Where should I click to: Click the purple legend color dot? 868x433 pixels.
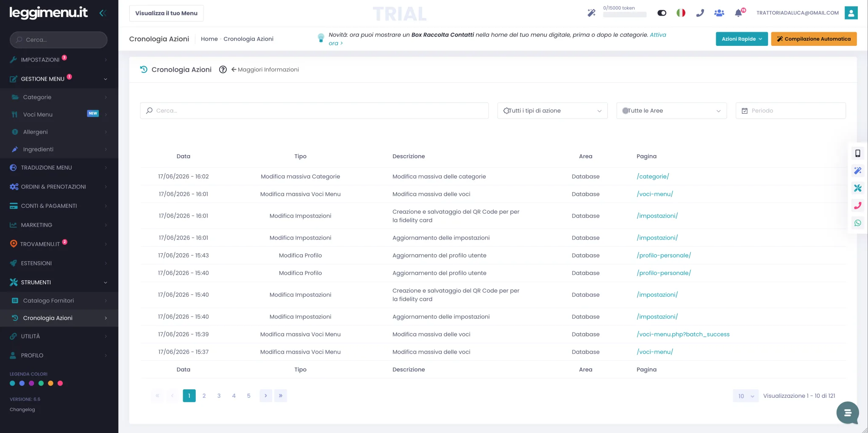31,383
